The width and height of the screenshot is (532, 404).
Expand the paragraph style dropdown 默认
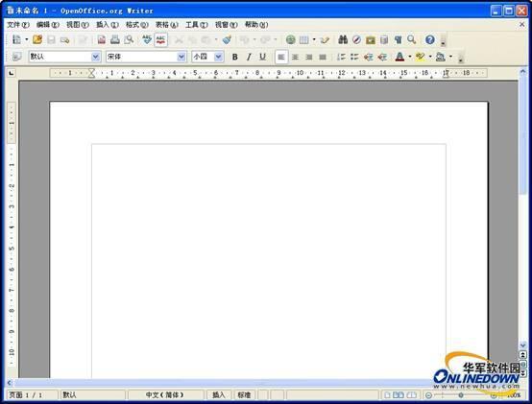click(96, 57)
